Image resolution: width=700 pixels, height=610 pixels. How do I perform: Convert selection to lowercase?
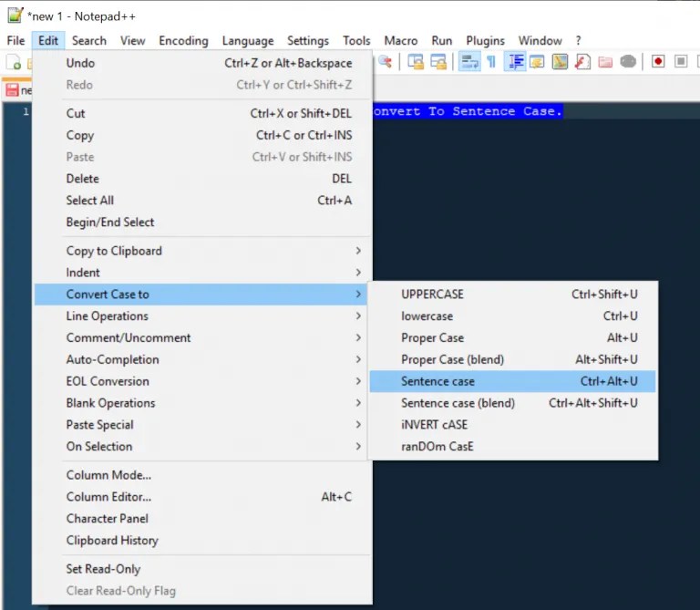coord(512,316)
